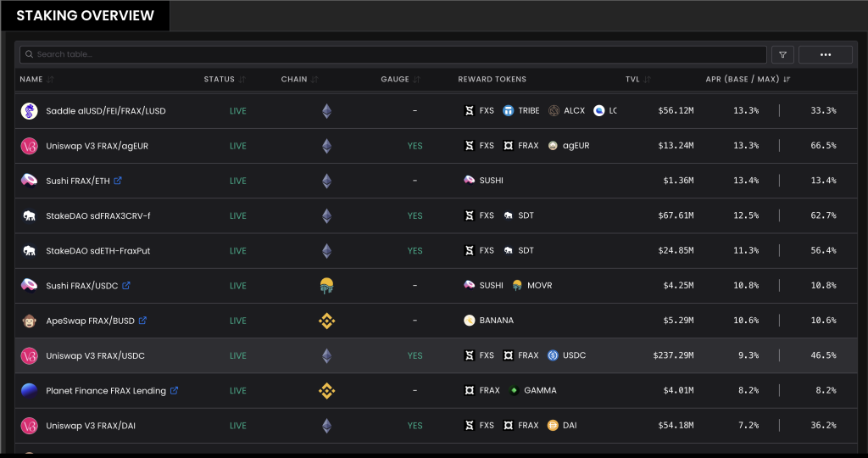Click TVL value $1.36M
868x458 pixels.
(x=678, y=181)
